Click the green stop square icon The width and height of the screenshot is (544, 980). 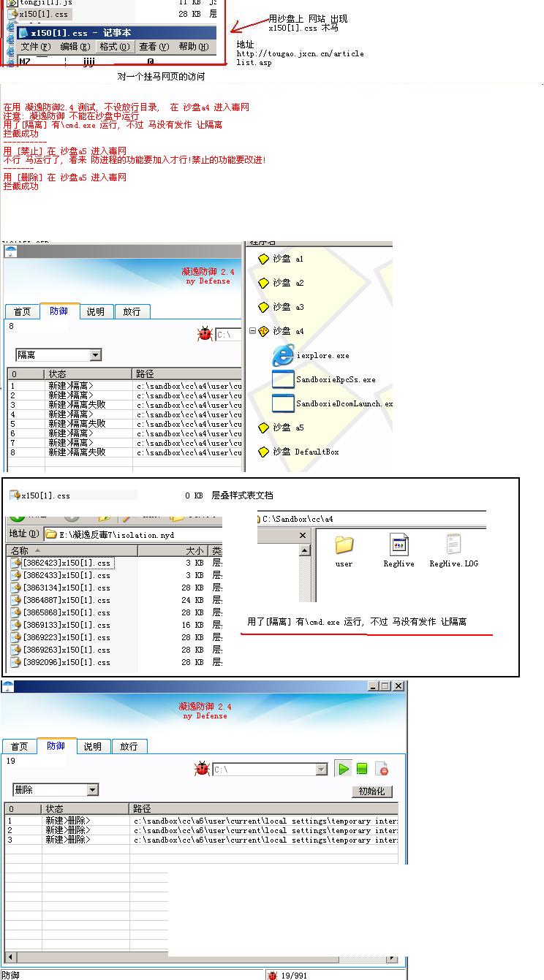click(x=362, y=769)
